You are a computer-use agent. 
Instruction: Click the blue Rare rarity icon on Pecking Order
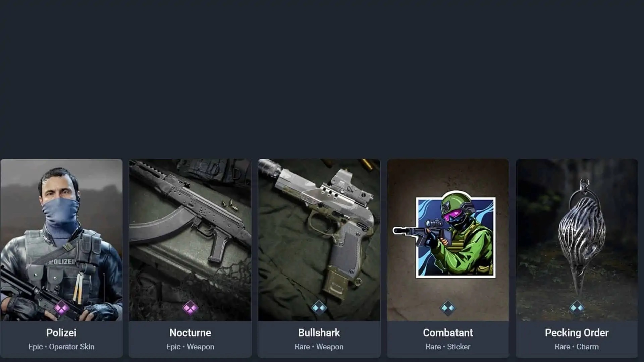click(x=577, y=308)
